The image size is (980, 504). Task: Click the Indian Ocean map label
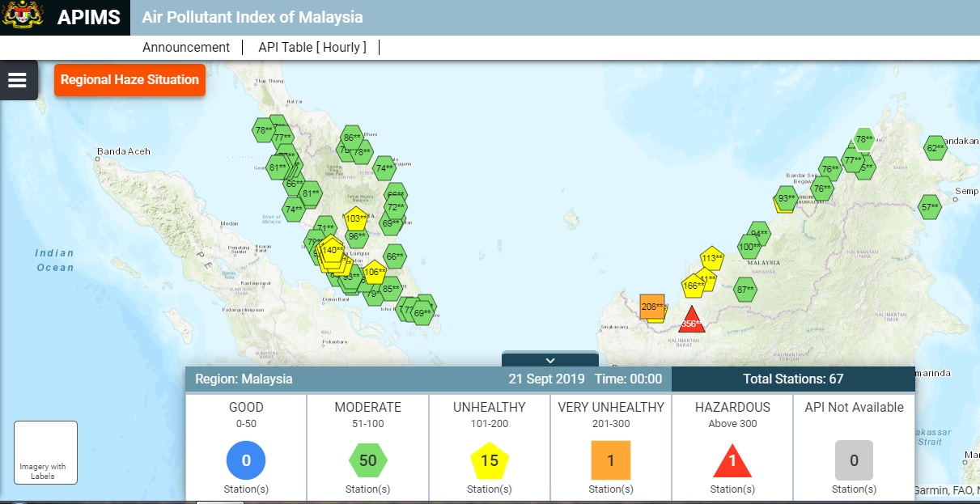(55, 260)
